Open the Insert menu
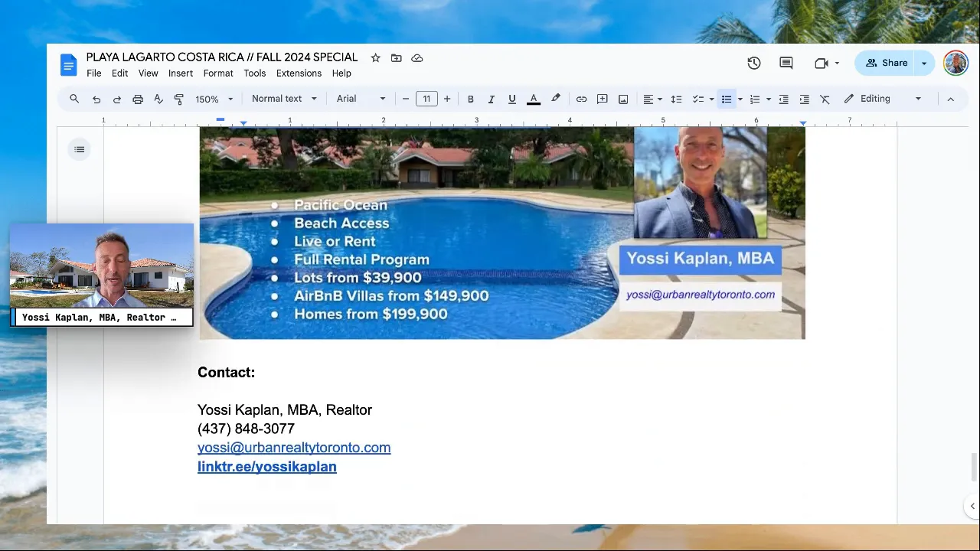The image size is (980, 551). 181,73
